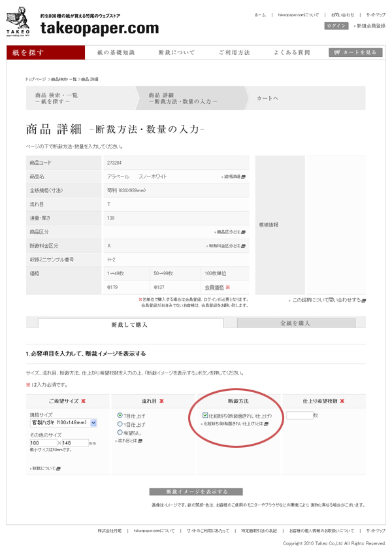This screenshot has width=392, height=553.
Task: Switch to the 全紙を購入 tab
Action: point(295,323)
